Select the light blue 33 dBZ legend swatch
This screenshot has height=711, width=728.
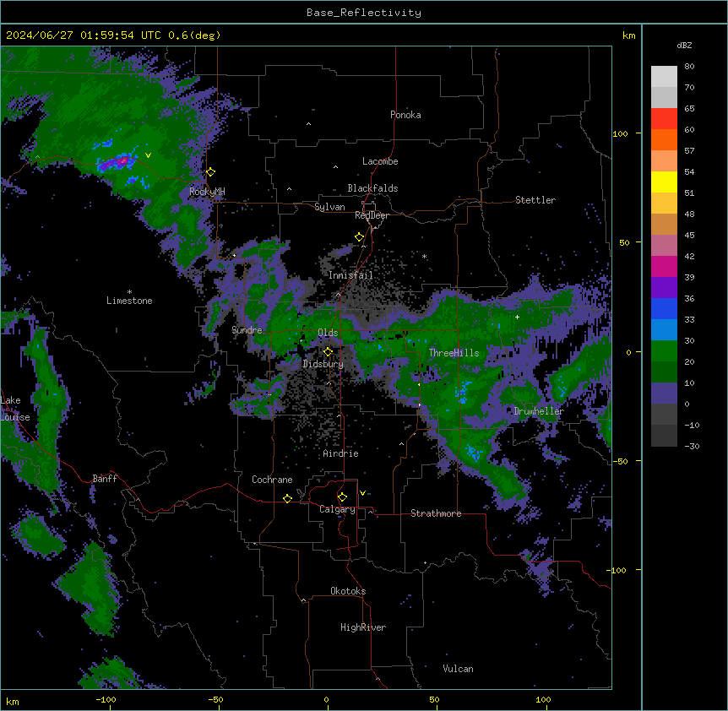coord(664,330)
